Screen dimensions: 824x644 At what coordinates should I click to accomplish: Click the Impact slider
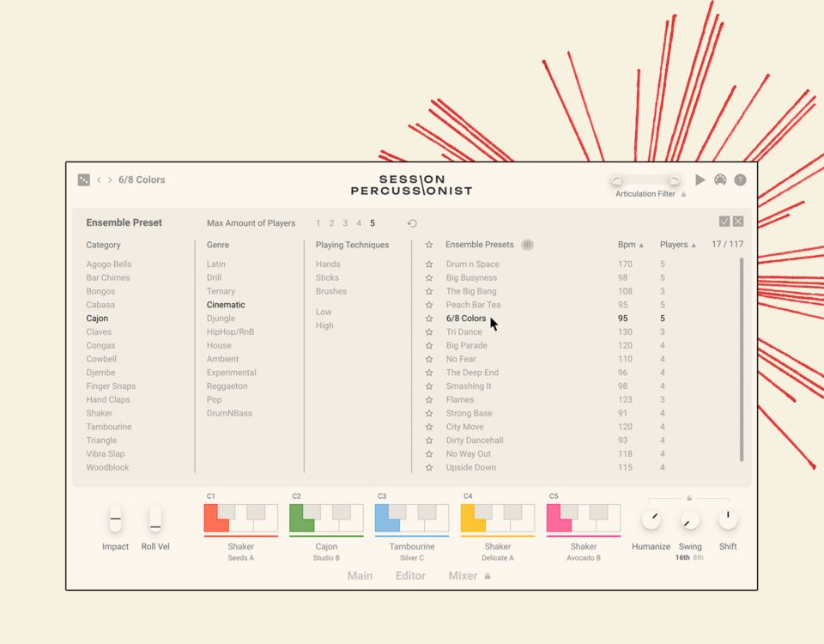pyautogui.click(x=115, y=519)
